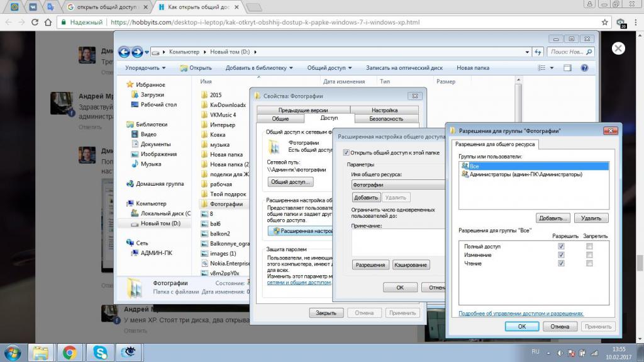Click the network signal tray icon
The width and height of the screenshot is (644, 362).
tap(594, 353)
